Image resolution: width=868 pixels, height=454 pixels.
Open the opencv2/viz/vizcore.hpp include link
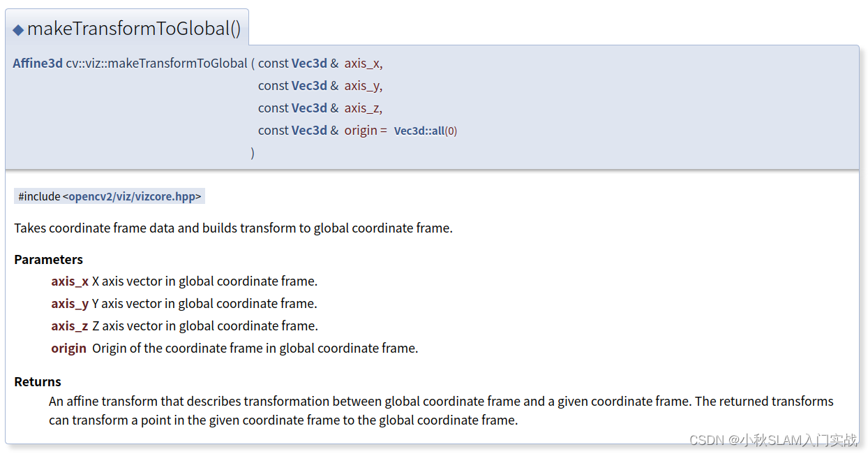click(x=132, y=196)
